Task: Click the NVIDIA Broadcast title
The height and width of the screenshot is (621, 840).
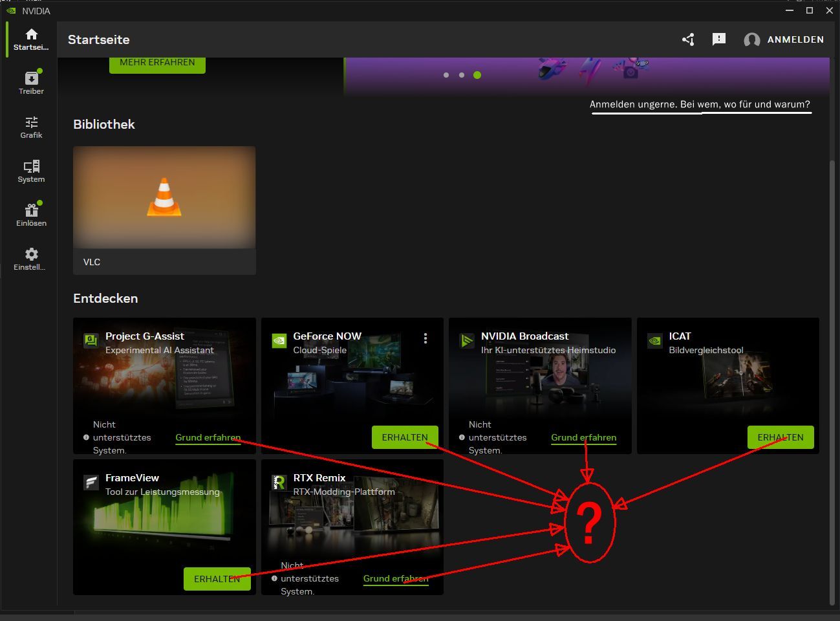Action: [525, 336]
